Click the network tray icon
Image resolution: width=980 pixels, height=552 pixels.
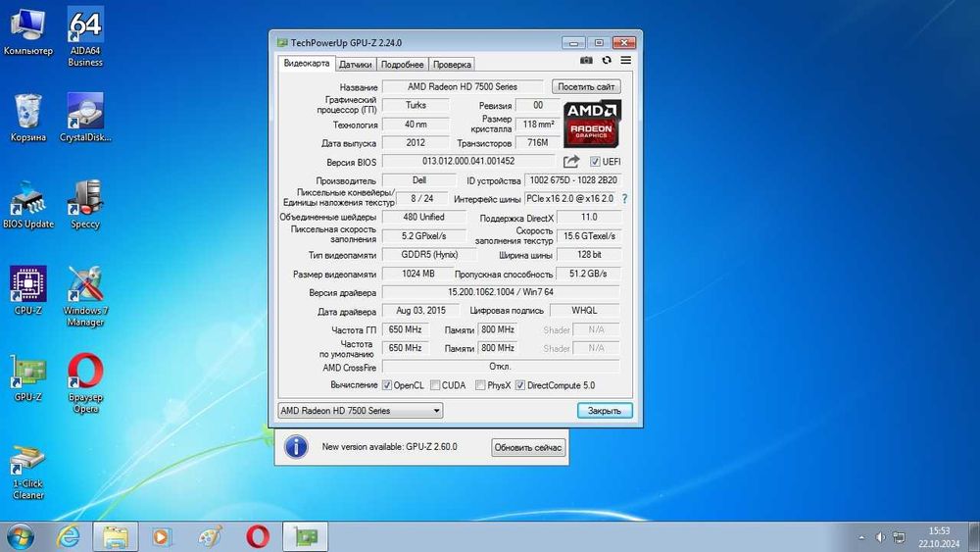point(899,537)
